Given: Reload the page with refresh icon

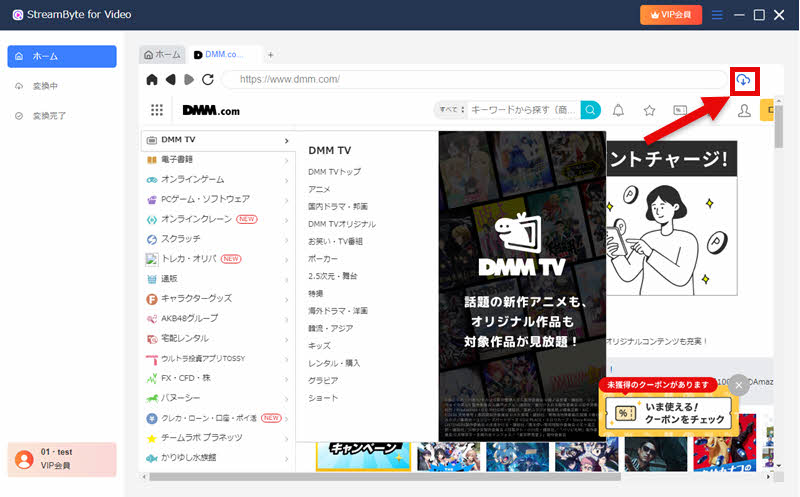Looking at the screenshot, I should click(x=208, y=80).
